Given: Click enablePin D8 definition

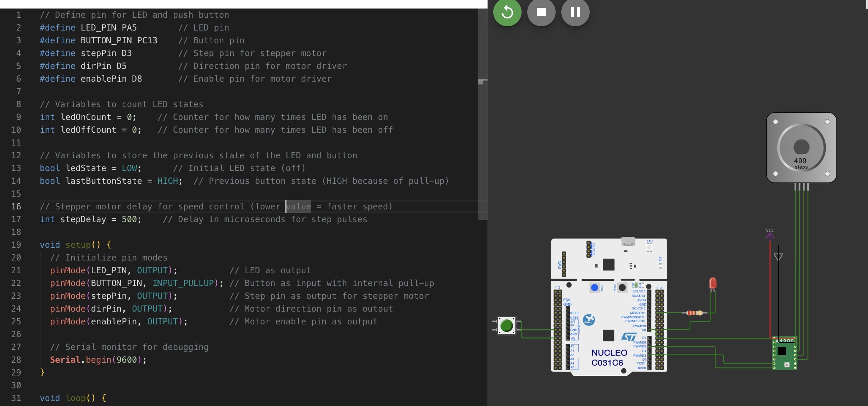Looking at the screenshot, I should pyautogui.click(x=111, y=79).
